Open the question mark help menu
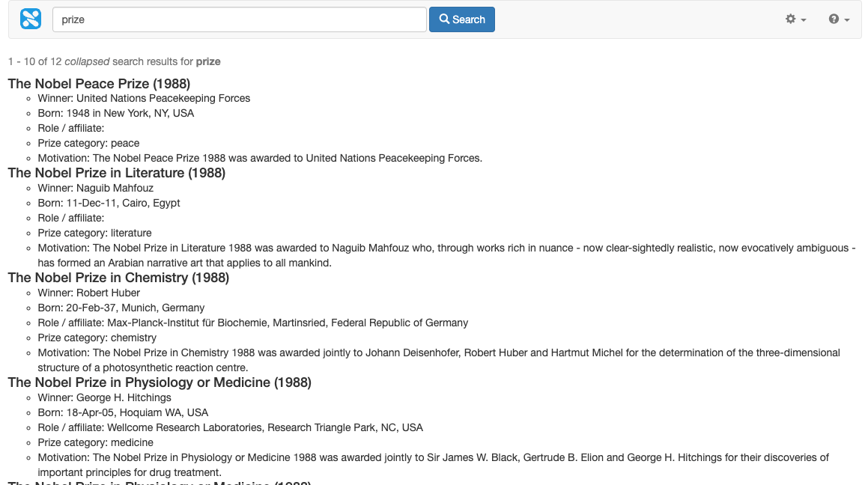 click(x=839, y=19)
